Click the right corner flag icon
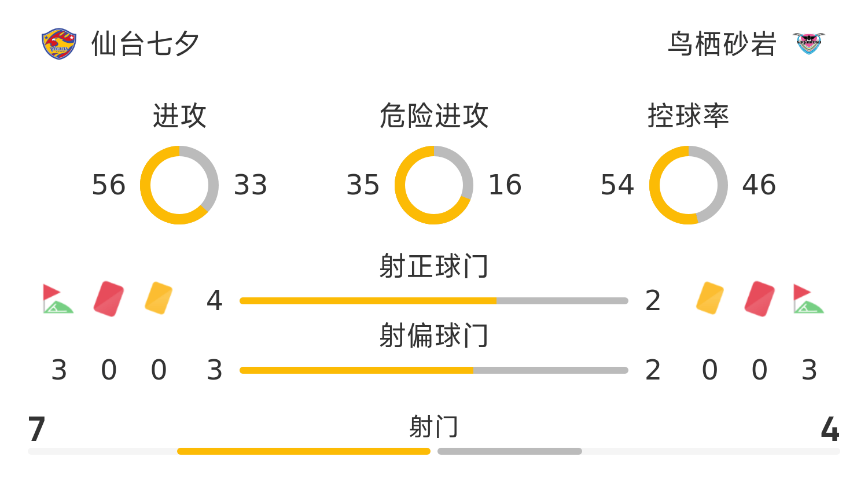The image size is (868, 501). click(808, 299)
